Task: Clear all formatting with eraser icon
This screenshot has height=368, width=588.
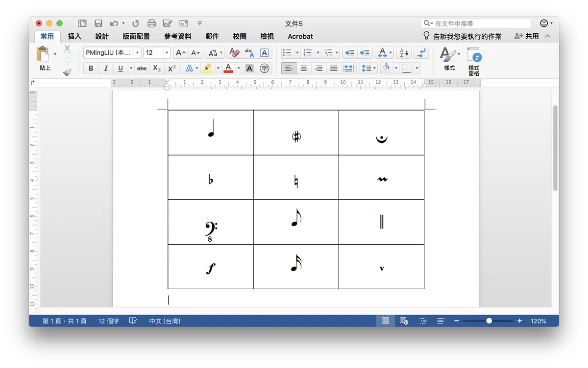Action: (x=234, y=53)
